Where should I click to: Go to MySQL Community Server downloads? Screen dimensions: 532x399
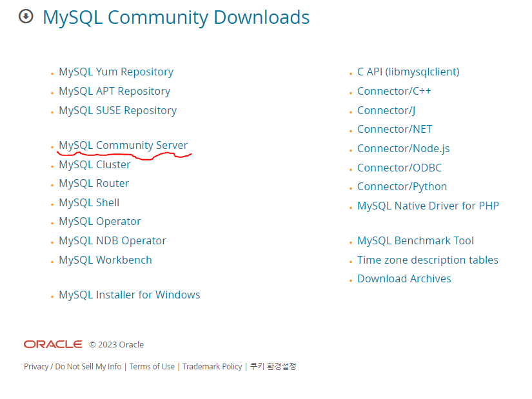coord(123,145)
